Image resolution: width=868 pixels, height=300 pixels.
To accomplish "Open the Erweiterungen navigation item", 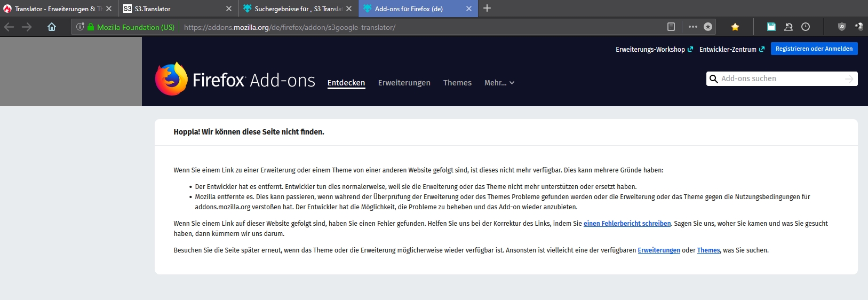I will (404, 83).
